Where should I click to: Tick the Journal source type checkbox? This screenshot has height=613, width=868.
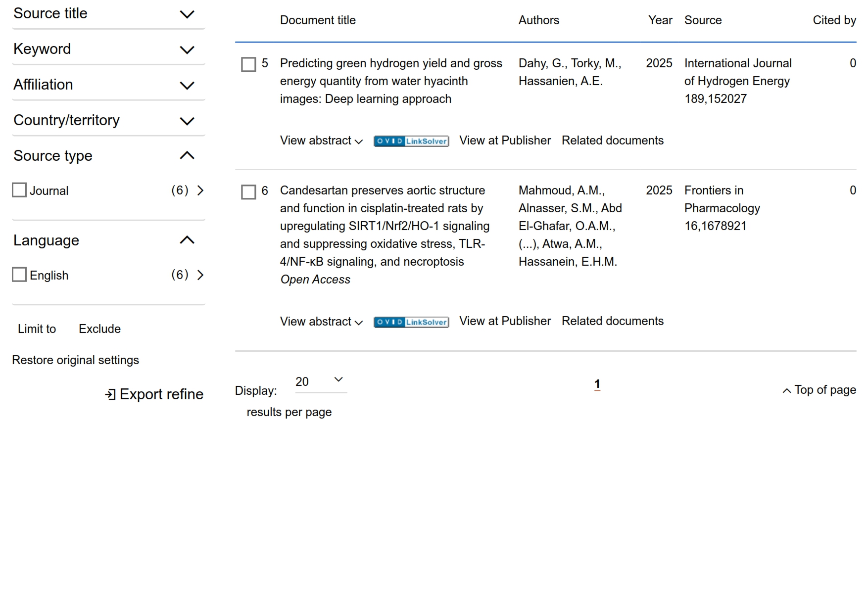(x=19, y=190)
